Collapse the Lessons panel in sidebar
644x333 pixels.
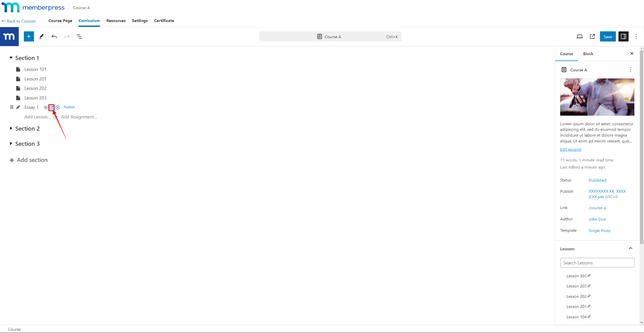coord(630,248)
